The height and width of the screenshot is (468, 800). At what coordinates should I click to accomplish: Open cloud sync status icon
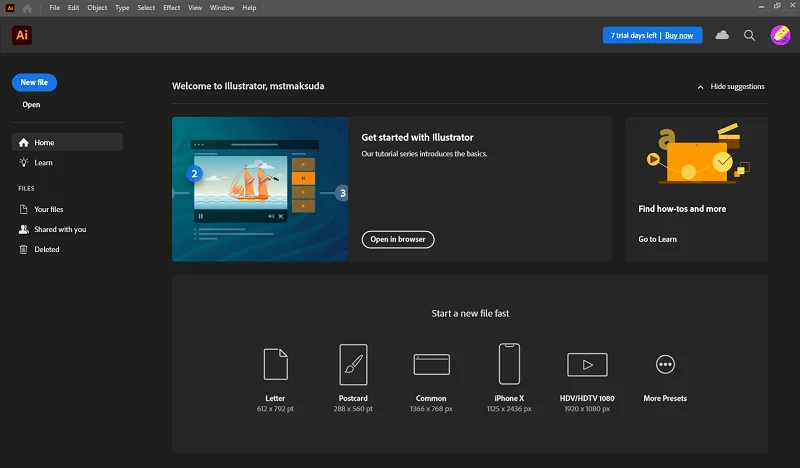point(722,35)
